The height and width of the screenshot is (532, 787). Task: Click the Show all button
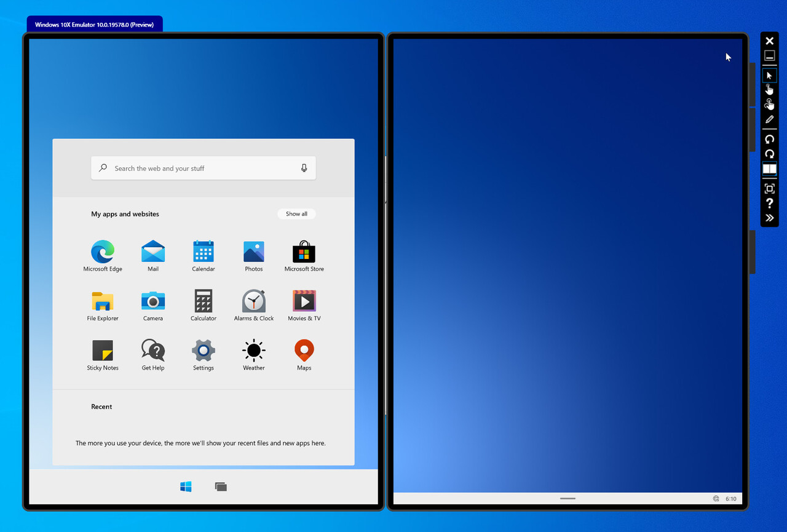[296, 214]
